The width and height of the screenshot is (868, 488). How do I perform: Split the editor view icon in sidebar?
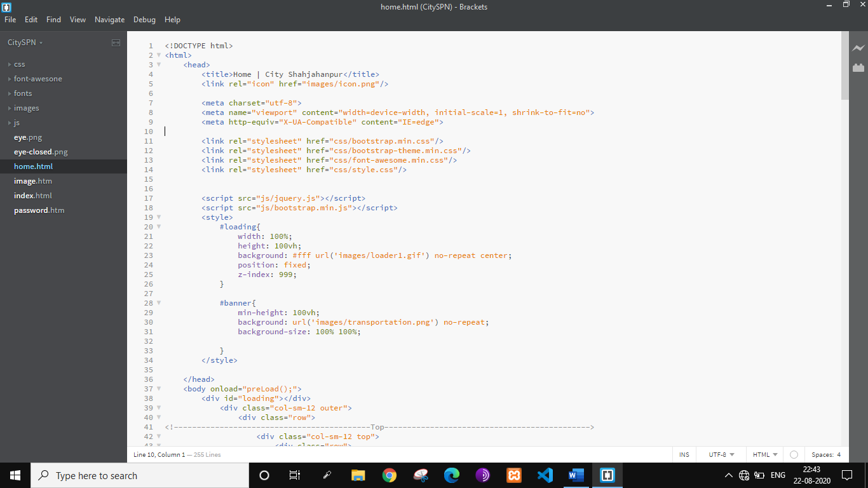pyautogui.click(x=116, y=43)
